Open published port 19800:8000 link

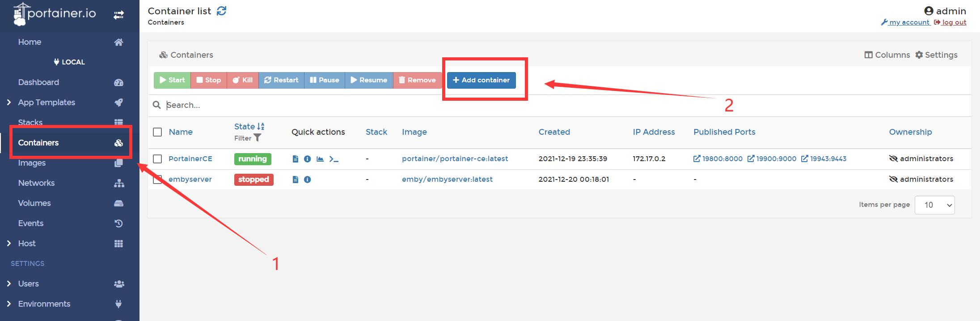pyautogui.click(x=718, y=159)
